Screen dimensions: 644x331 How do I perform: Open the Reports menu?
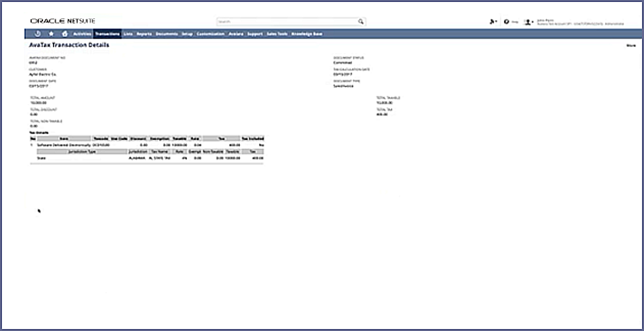point(144,33)
